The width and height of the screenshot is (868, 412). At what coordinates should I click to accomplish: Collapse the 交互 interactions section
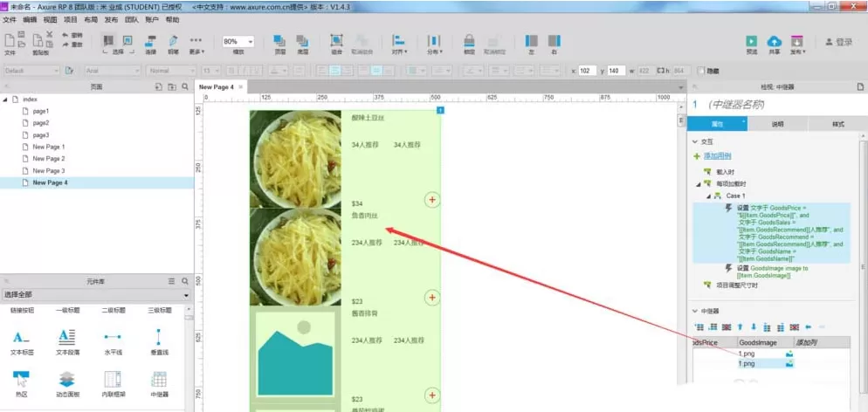click(x=695, y=141)
